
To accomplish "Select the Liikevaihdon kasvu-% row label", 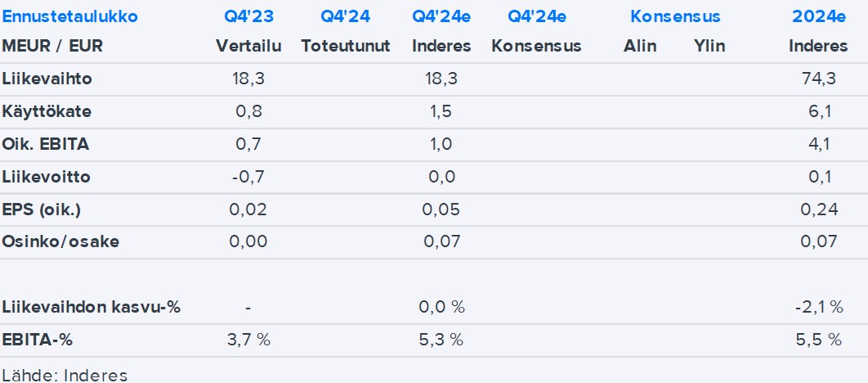I will coord(92,308).
